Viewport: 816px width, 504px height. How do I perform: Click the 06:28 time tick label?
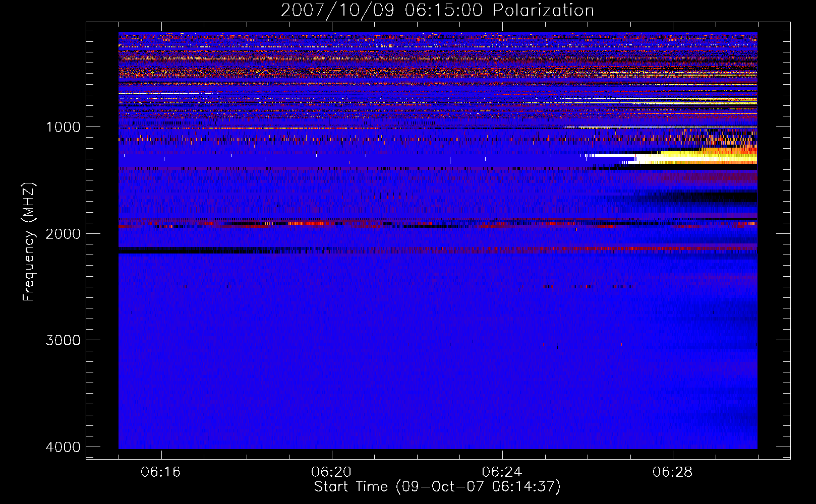[x=672, y=472]
